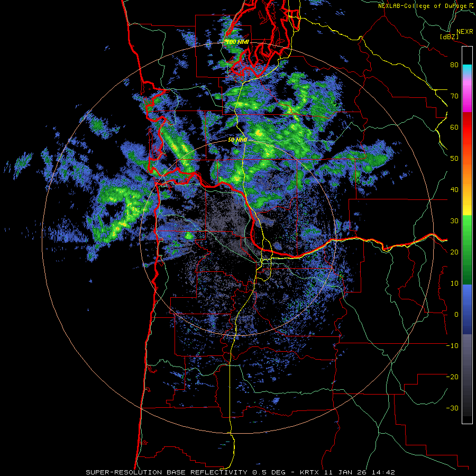This screenshot has width=476, height=476.
Task: Click the 70 value on the dBZ scale
Action: (x=454, y=96)
